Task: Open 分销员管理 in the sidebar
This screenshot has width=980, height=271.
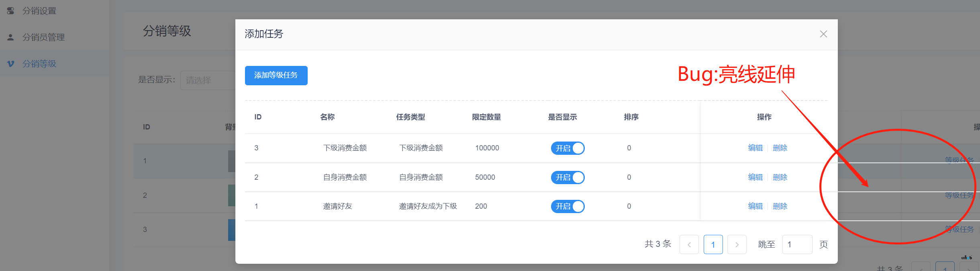Action: point(54,37)
